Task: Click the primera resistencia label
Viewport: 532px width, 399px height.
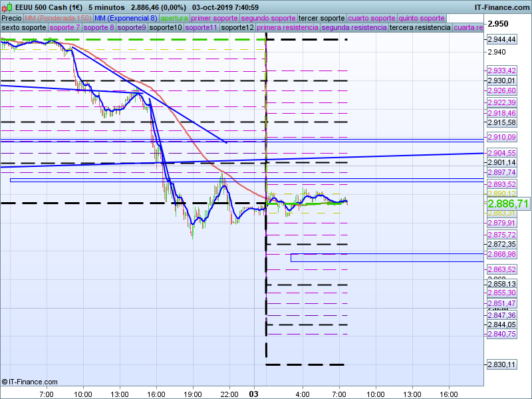Action: (x=286, y=28)
